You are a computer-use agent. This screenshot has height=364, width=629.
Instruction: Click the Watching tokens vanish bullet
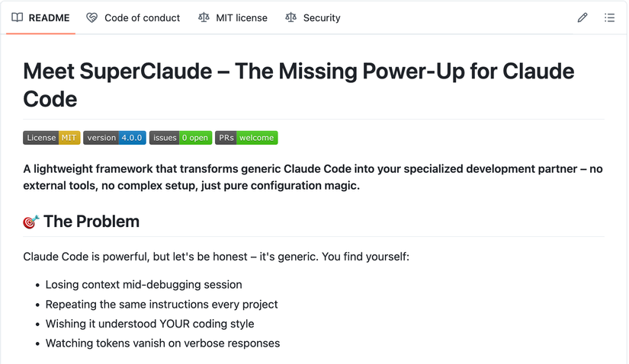(162, 343)
